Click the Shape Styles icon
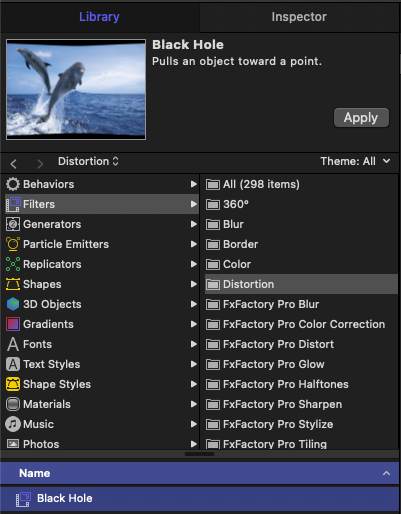 pos(13,384)
